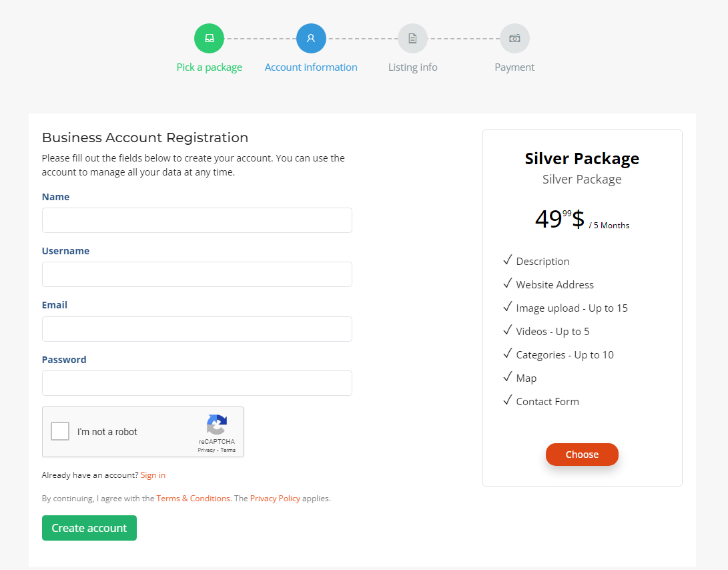
Task: Check the I'm not a robot checkbox
Action: [60, 431]
